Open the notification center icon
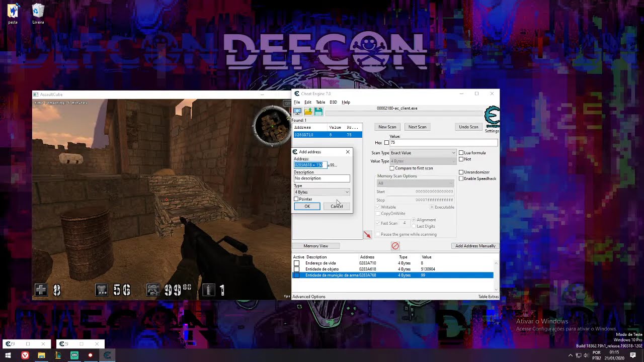This screenshot has width=644, height=362. (x=633, y=355)
